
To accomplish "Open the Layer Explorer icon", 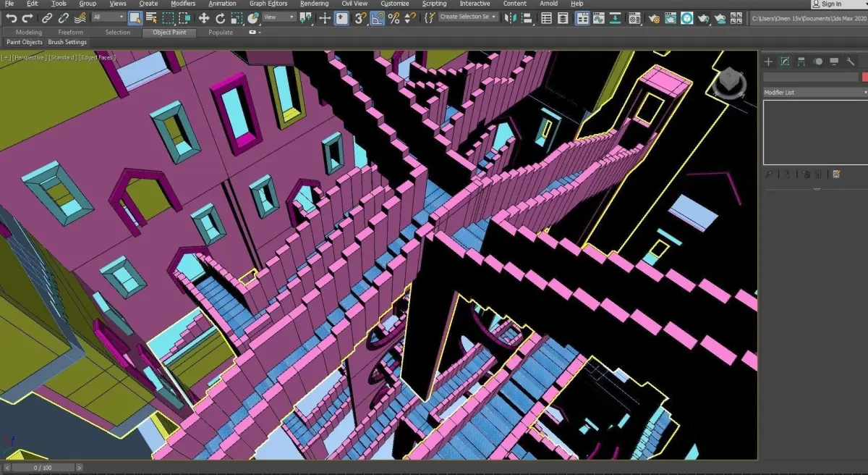I will coord(563,18).
